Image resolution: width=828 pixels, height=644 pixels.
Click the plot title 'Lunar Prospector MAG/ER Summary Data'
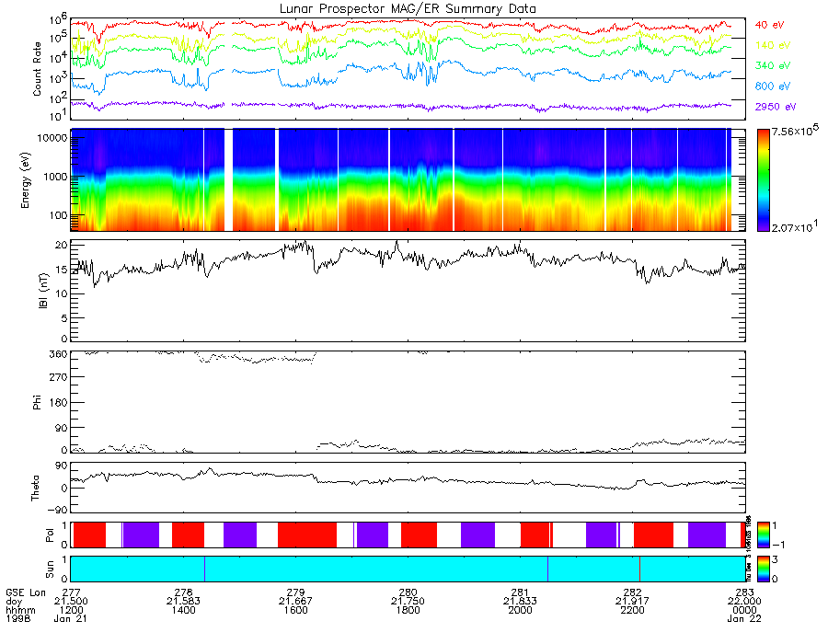(408, 9)
